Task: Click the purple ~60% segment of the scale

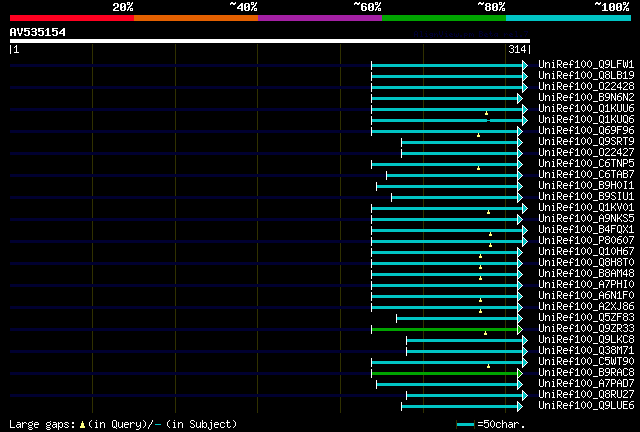Action: coord(320,18)
